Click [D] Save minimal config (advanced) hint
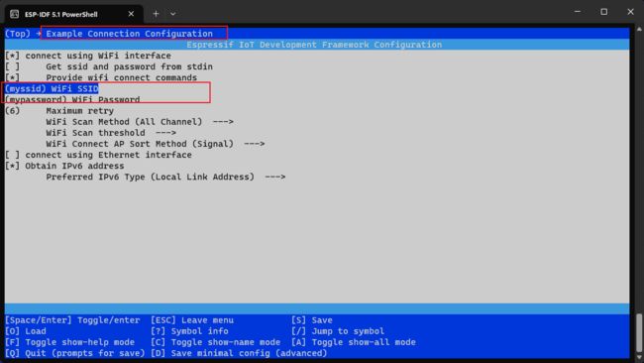644x363 pixels. point(239,353)
